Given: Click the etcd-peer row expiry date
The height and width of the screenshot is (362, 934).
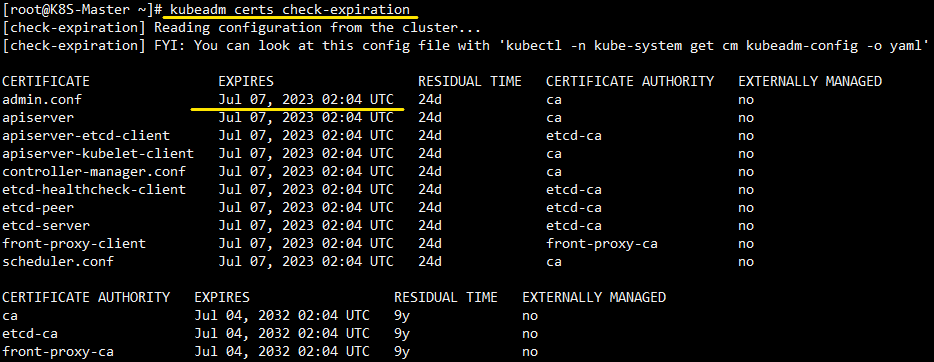Looking at the screenshot, I should coord(306,208).
